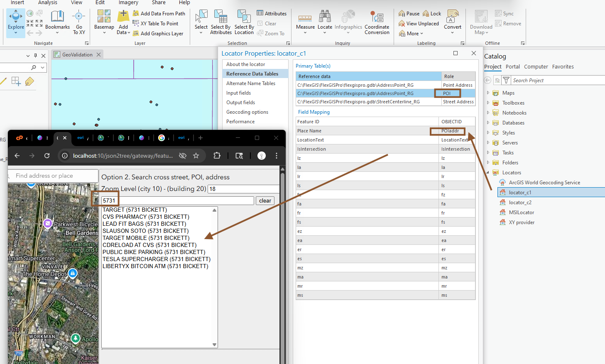Click the clear button in browser
Image resolution: width=605 pixels, height=364 pixels.
pyautogui.click(x=265, y=201)
